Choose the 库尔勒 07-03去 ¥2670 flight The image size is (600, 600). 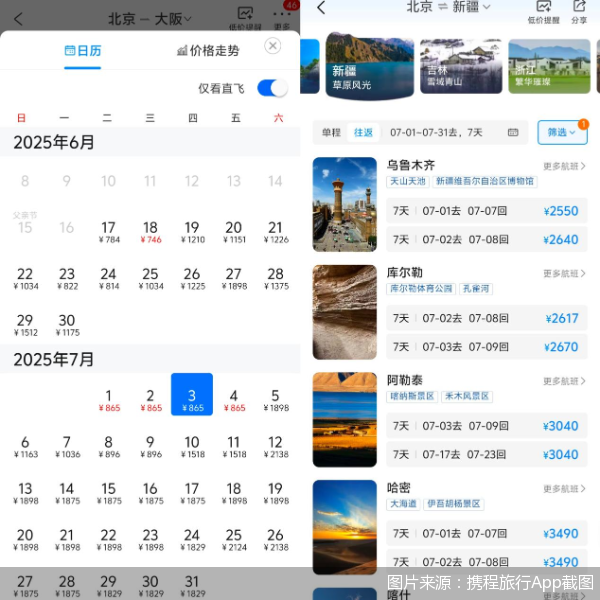pyautogui.click(x=486, y=347)
